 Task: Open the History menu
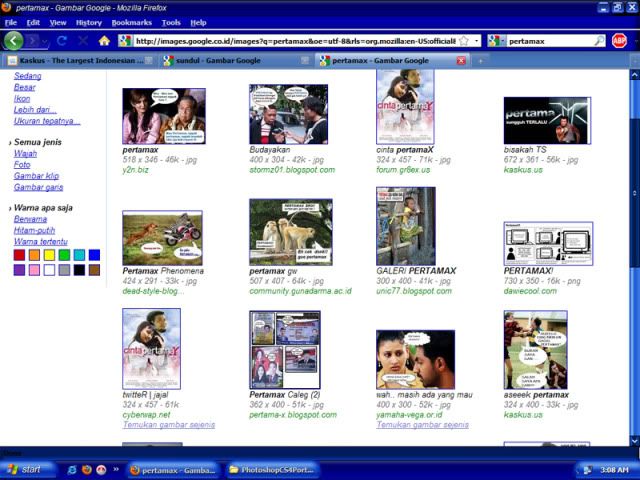(89, 23)
